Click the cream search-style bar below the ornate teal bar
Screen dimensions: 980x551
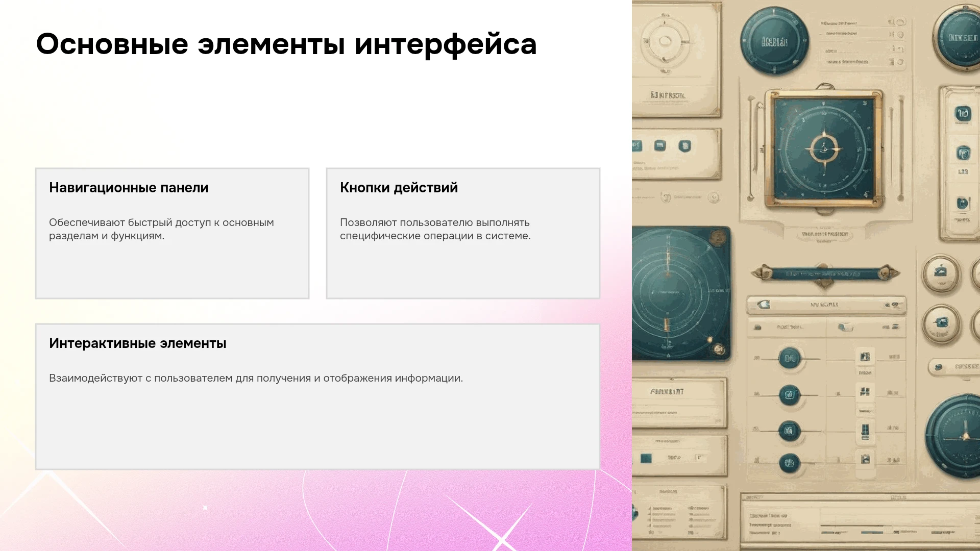(x=826, y=305)
